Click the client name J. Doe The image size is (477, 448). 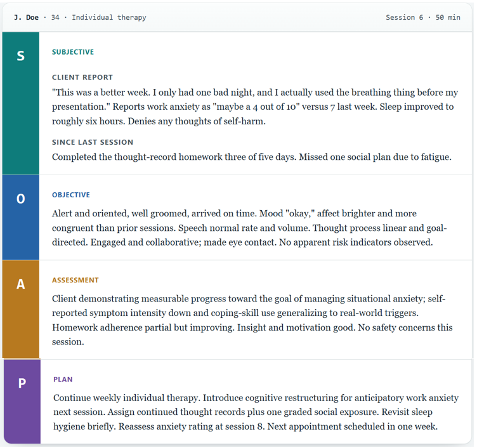(x=26, y=17)
